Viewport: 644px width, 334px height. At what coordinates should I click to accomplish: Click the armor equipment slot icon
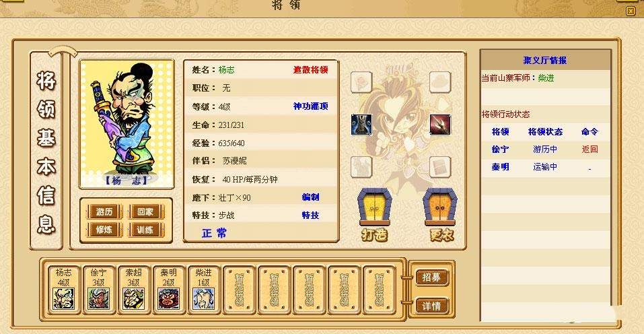[361, 125]
